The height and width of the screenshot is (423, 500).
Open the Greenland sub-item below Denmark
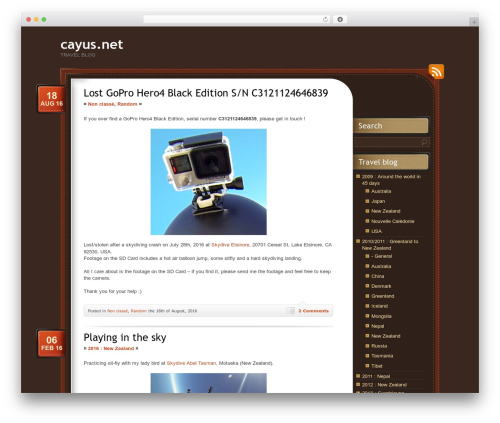[x=383, y=296]
